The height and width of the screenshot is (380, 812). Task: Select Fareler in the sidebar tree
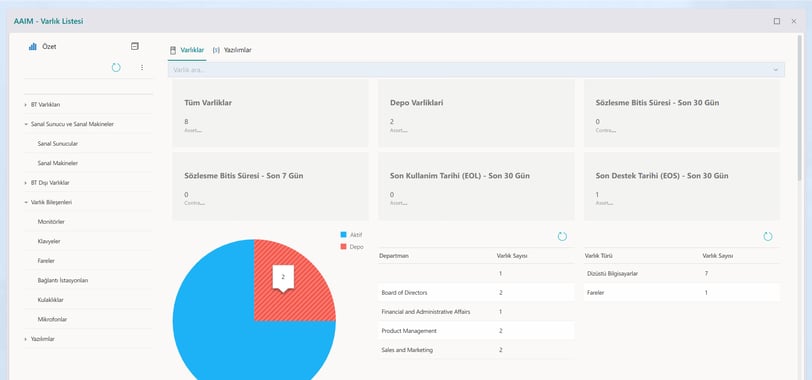[46, 261]
